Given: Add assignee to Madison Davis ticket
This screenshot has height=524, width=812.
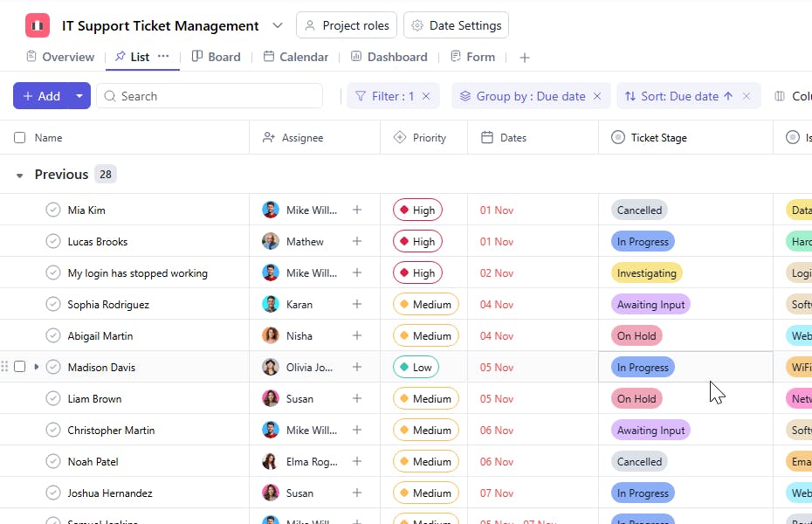Looking at the screenshot, I should tap(357, 367).
